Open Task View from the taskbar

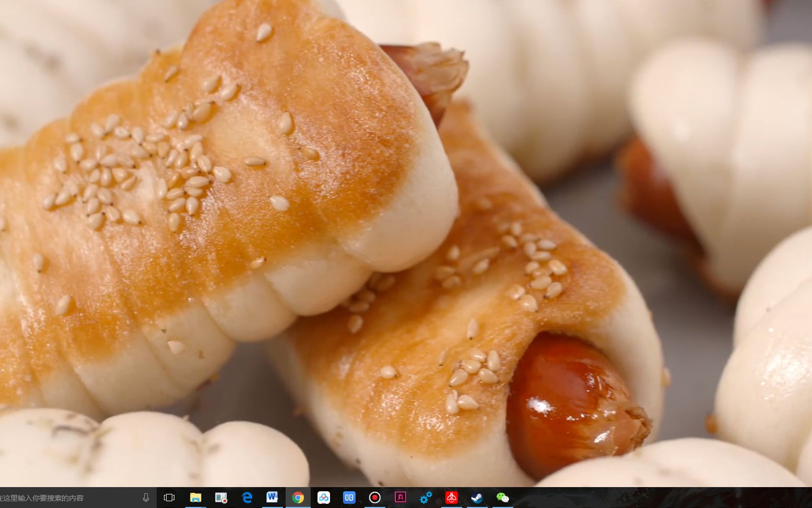[169, 498]
